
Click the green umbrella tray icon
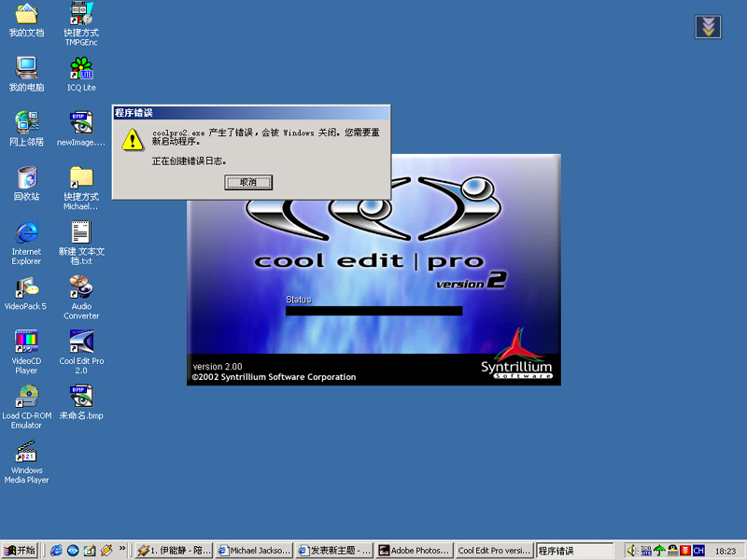[x=659, y=551]
